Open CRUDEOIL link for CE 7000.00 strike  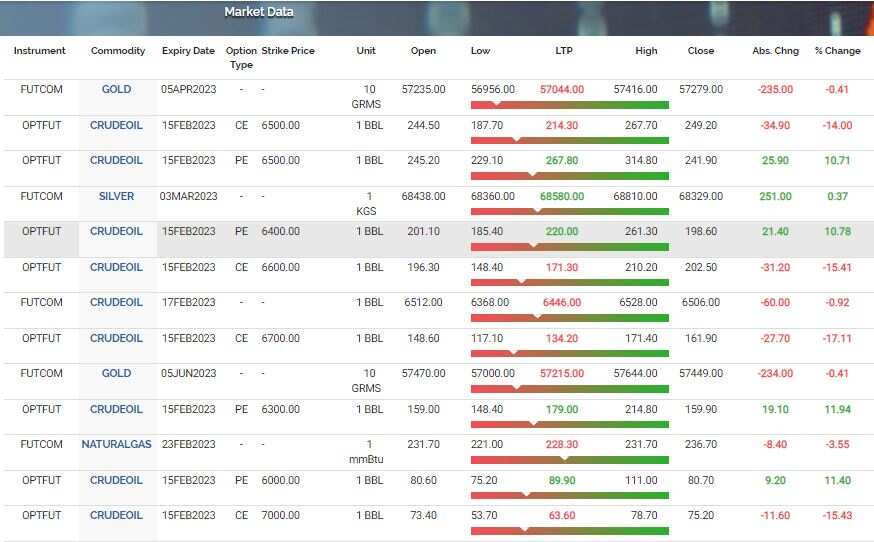pyautogui.click(x=116, y=515)
